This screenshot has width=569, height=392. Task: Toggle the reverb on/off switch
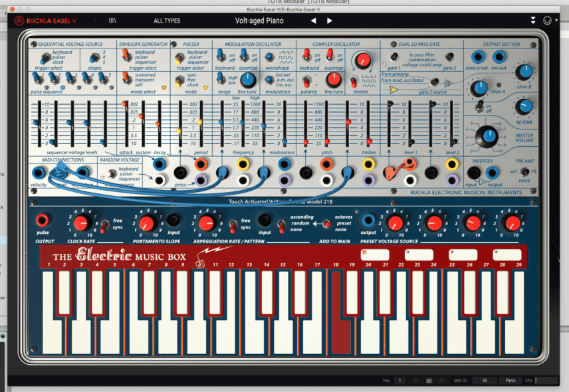[x=480, y=106]
